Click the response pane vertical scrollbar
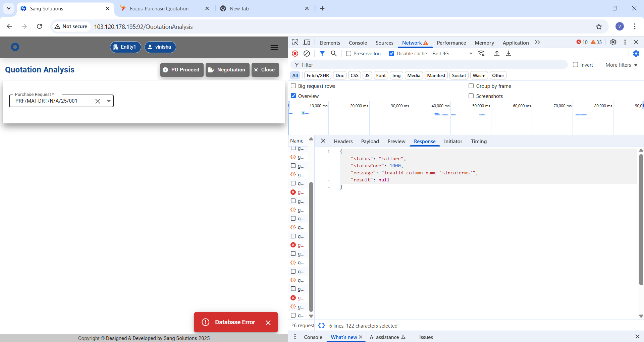The width and height of the screenshot is (644, 342). point(641,220)
